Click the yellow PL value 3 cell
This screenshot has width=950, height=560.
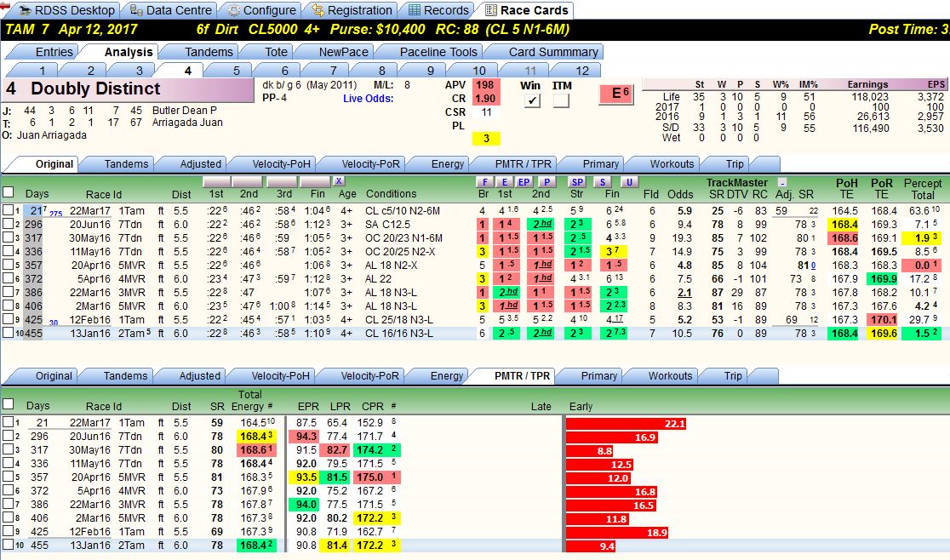pyautogui.click(x=486, y=139)
